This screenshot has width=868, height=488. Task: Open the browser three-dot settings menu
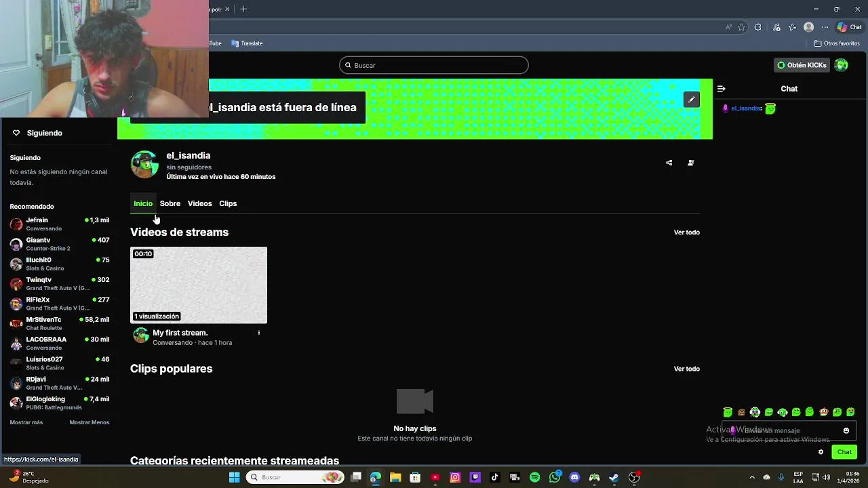(x=825, y=27)
